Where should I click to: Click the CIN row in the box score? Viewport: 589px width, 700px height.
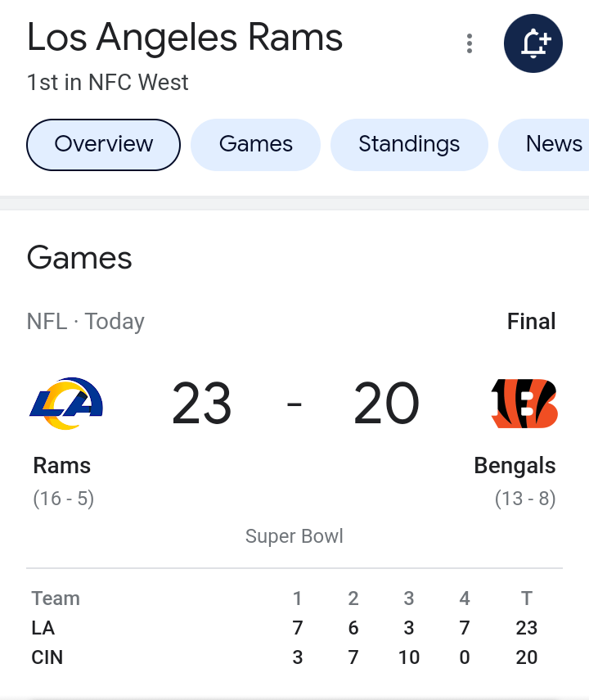[294, 657]
